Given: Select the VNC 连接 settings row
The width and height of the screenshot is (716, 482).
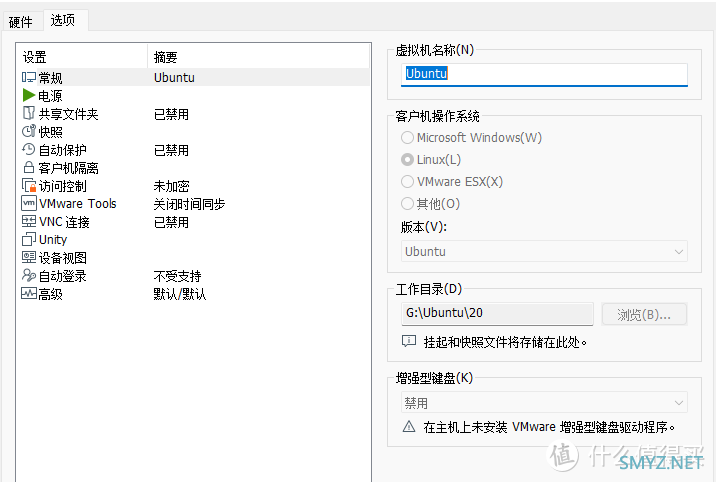Looking at the screenshot, I should click(x=193, y=222).
